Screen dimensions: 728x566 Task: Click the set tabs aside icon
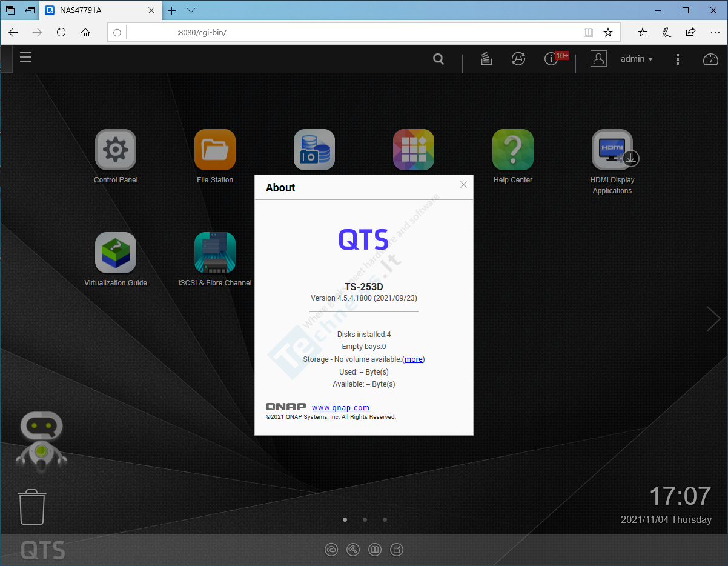[30, 10]
